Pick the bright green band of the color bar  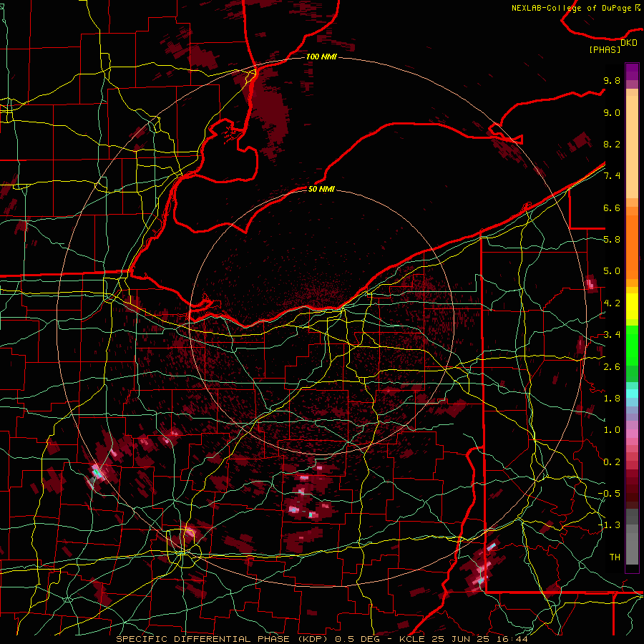pos(632,345)
